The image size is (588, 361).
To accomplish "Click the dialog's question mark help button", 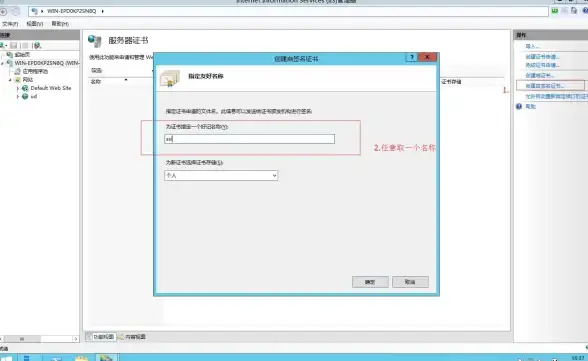I will pos(411,57).
